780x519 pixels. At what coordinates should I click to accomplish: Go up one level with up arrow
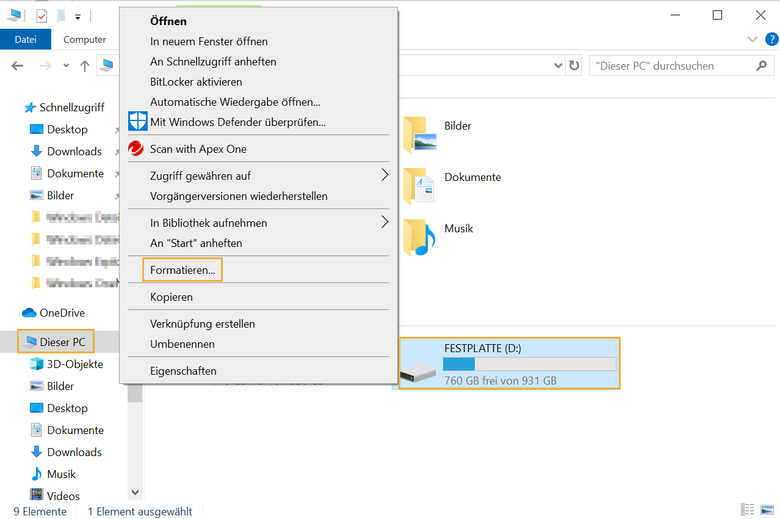tap(85, 66)
